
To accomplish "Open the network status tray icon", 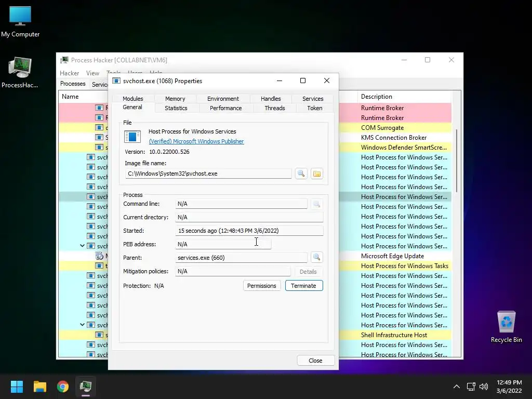I will 471,387.
